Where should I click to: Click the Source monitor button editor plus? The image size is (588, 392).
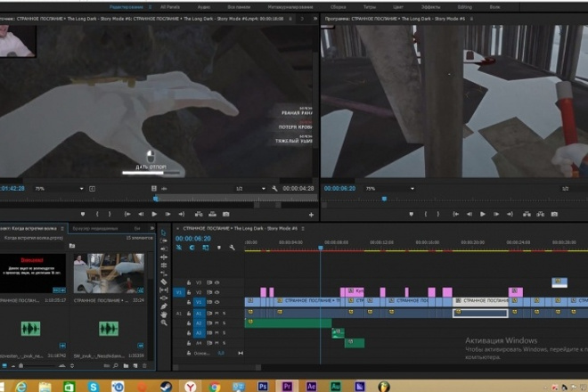(x=311, y=215)
